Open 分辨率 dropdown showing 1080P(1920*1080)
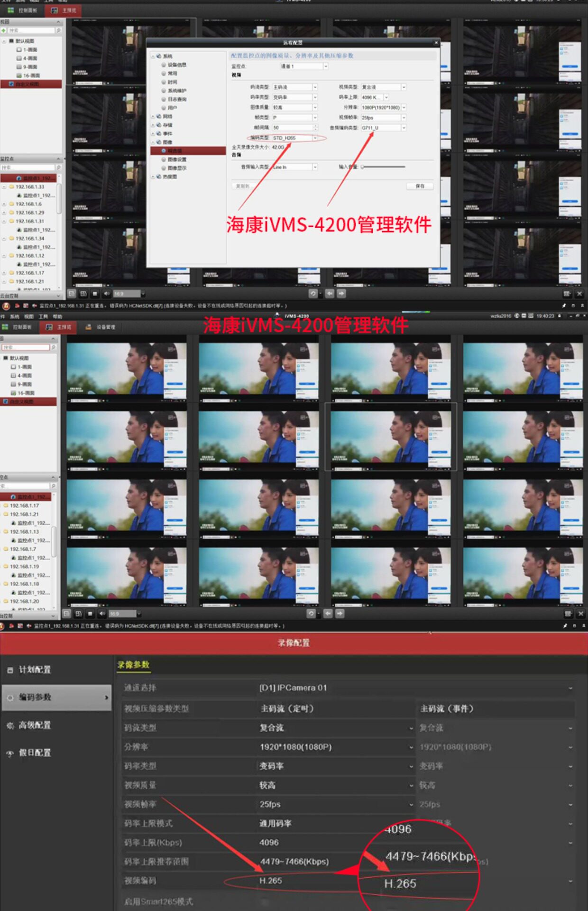This screenshot has width=588, height=911. tap(383, 108)
